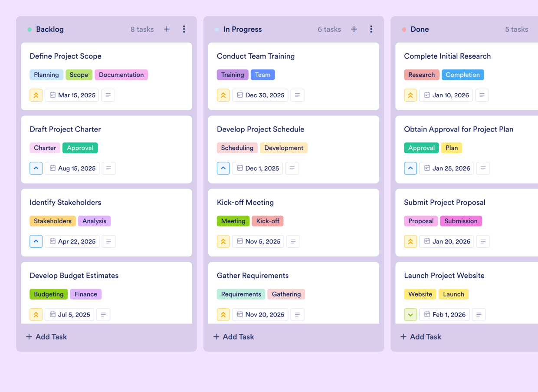Click high priority icon on Conduct Team Training

coord(223,95)
